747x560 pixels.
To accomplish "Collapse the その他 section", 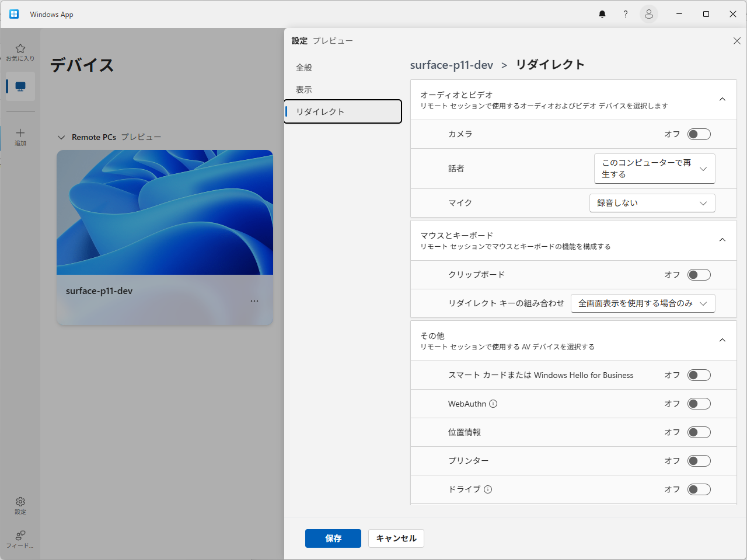I will pyautogui.click(x=722, y=341).
